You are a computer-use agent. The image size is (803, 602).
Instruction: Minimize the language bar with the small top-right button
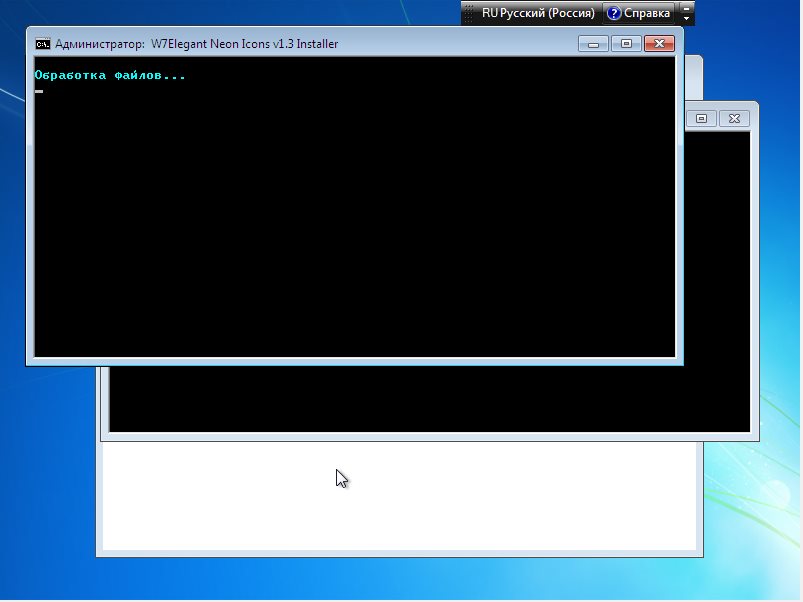[686, 8]
